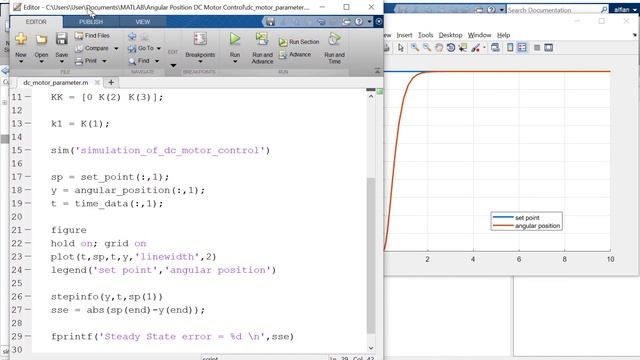Expand the Edit section dropdown arrow
The image size is (640, 360).
(x=173, y=66)
